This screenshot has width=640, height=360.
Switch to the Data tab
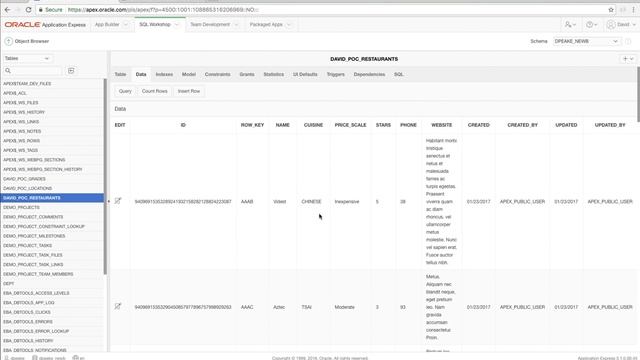pos(141,74)
